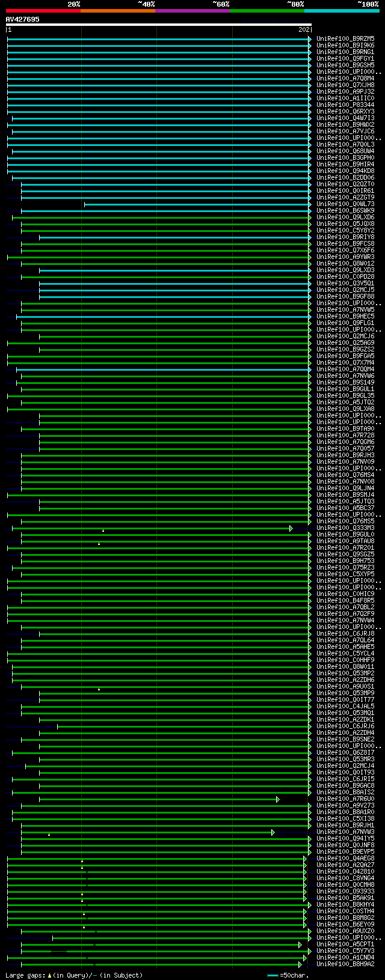The width and height of the screenshot is (385, 980).
Task: Select the label UniRef100_Q68UW4
Action: [x=345, y=151]
